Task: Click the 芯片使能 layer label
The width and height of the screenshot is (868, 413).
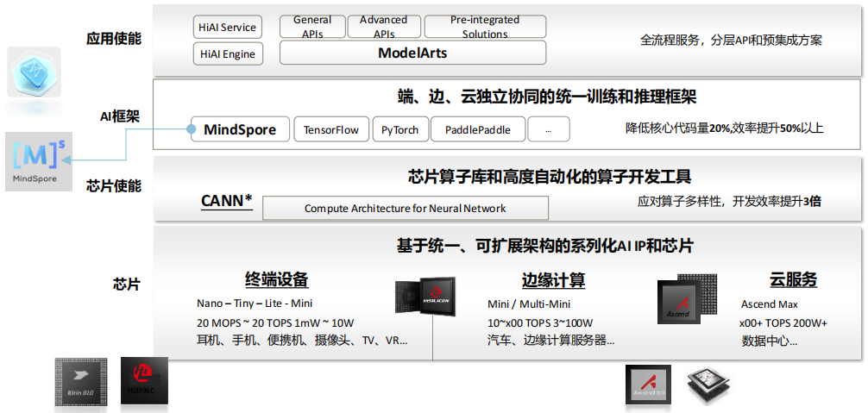Action: click(x=114, y=185)
